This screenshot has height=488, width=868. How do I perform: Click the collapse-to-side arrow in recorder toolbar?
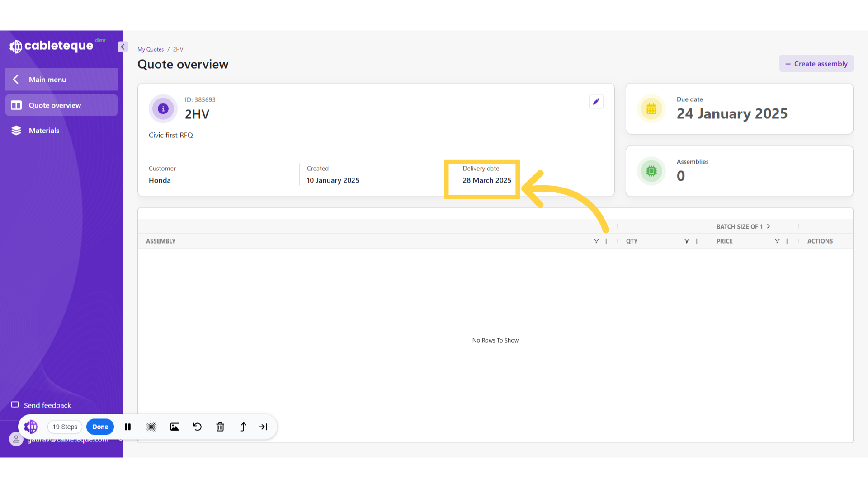coord(263,427)
